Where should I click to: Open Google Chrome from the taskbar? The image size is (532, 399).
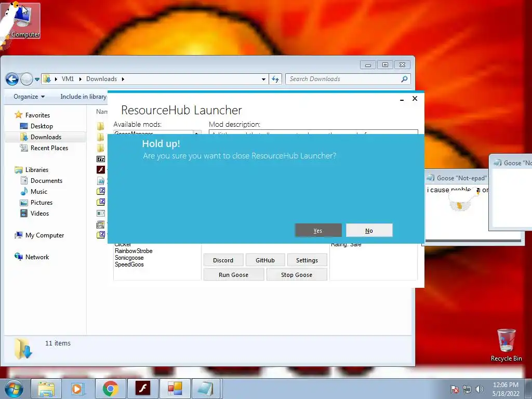pyautogui.click(x=110, y=389)
